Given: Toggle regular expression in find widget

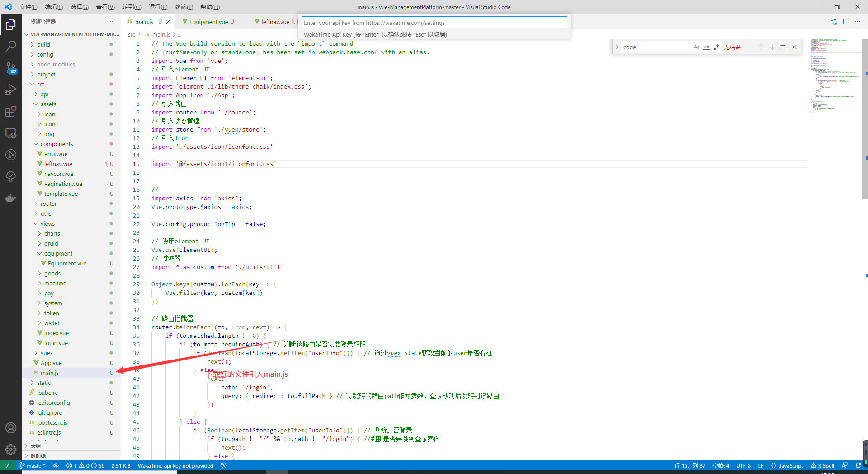Looking at the screenshot, I should 717,47.
